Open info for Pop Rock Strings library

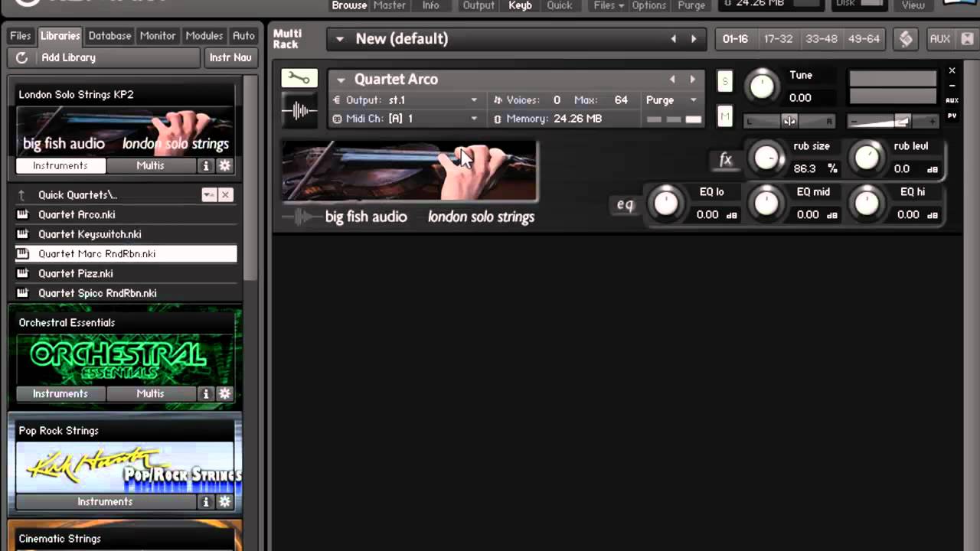click(205, 502)
